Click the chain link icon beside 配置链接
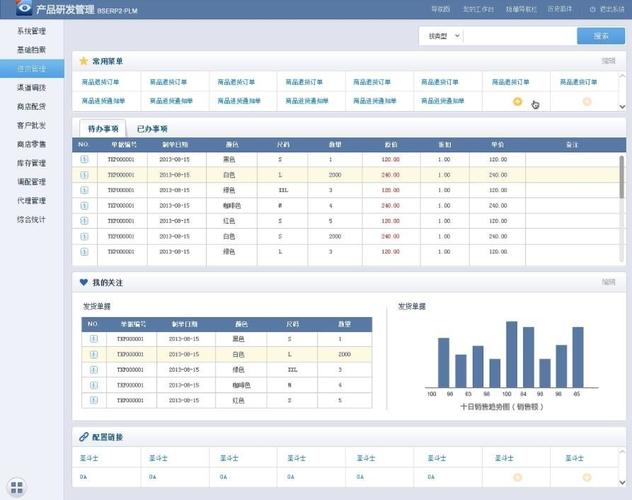This screenshot has width=632, height=500. (x=84, y=437)
